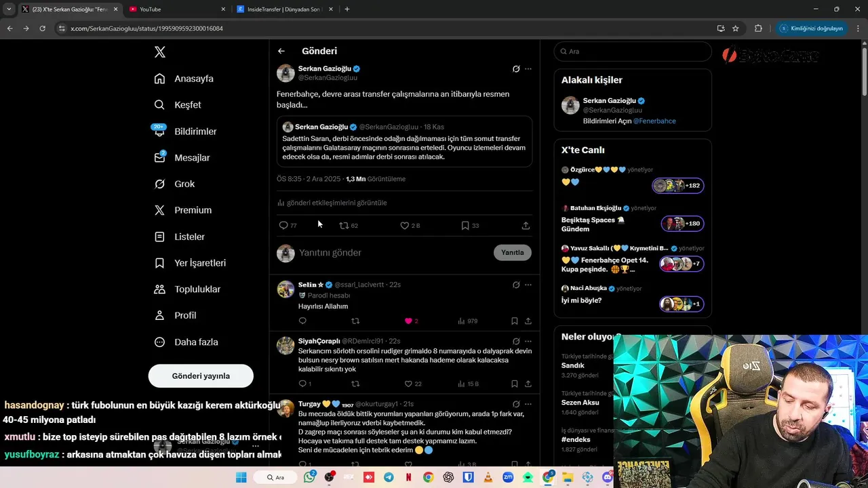Bookmark Selin's reply
The height and width of the screenshot is (488, 868).
pos(515,321)
